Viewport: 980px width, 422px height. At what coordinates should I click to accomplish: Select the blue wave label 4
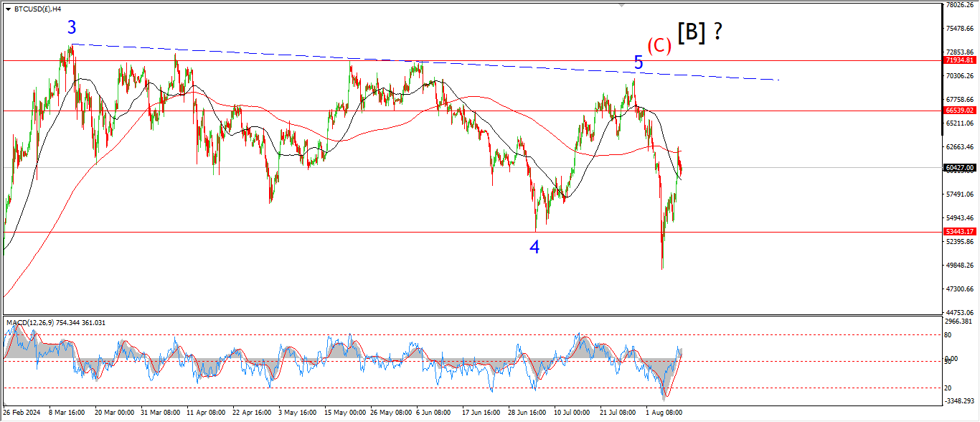click(x=534, y=248)
